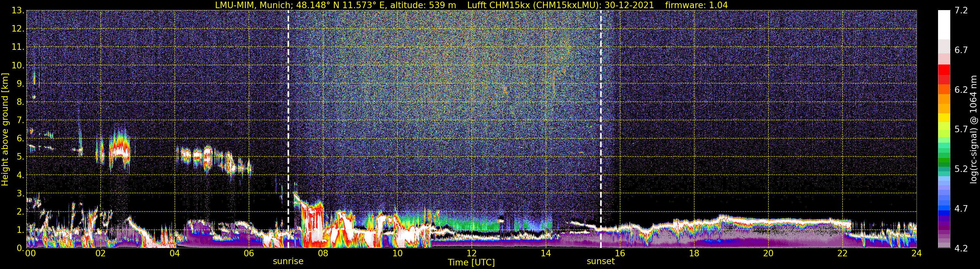The image size is (980, 269).
Task: Click the sunset label below the time axis
Action: click(601, 262)
